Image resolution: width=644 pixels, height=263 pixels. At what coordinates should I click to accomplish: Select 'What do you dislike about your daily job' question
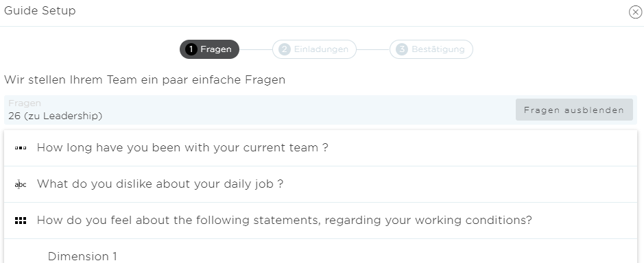(321, 184)
